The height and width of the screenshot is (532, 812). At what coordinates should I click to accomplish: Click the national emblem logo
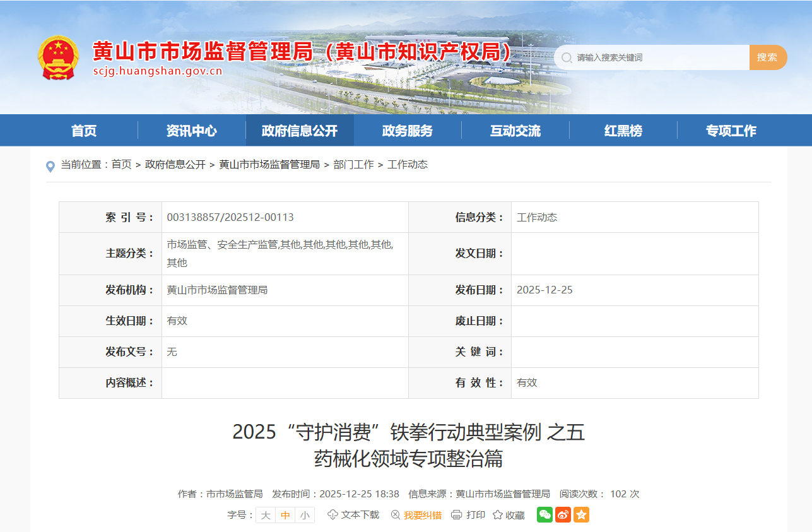(x=58, y=57)
